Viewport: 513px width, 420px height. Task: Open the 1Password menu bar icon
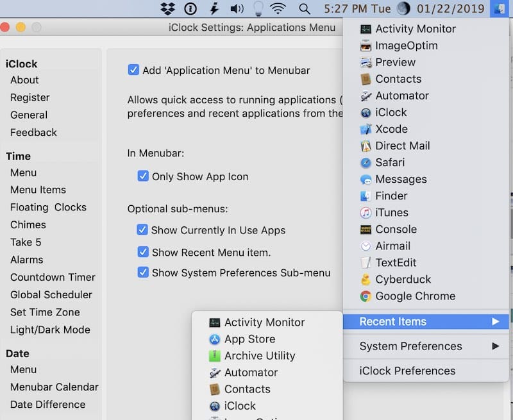190,9
